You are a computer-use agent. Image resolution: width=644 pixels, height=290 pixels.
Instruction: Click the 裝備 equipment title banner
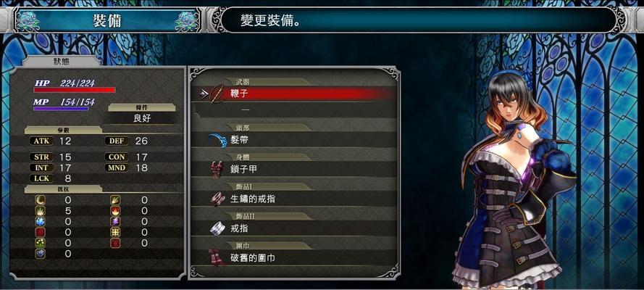(106, 21)
